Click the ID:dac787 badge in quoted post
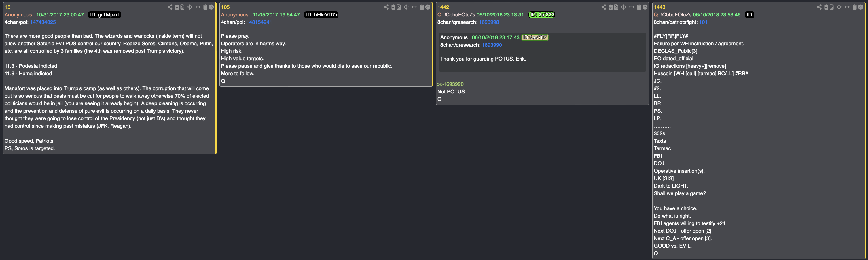The height and width of the screenshot is (260, 868). [x=535, y=37]
